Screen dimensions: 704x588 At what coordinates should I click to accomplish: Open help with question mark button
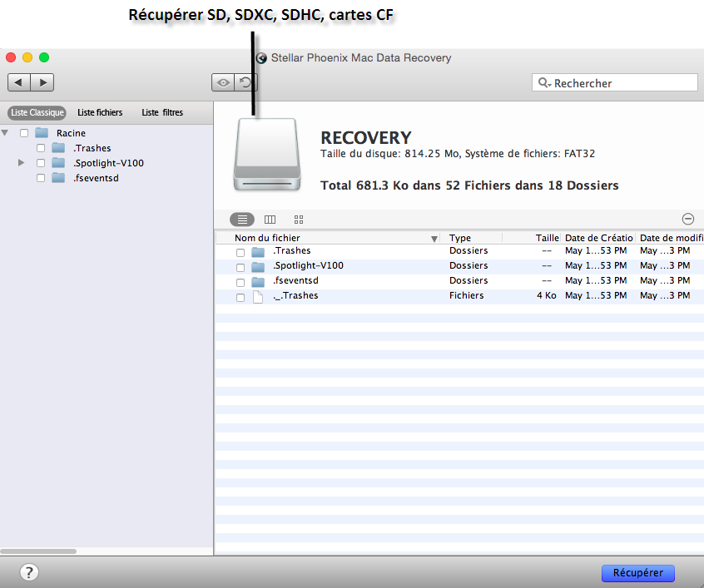tap(29, 572)
